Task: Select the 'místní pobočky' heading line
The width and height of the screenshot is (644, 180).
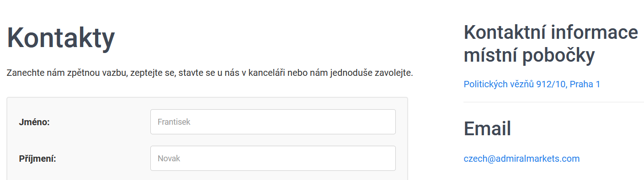Action: [529, 56]
